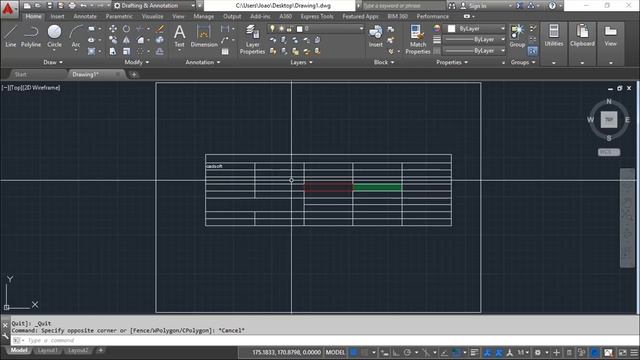Click the WCS label below view cube
Screen dimensions: 640x360
point(609,152)
